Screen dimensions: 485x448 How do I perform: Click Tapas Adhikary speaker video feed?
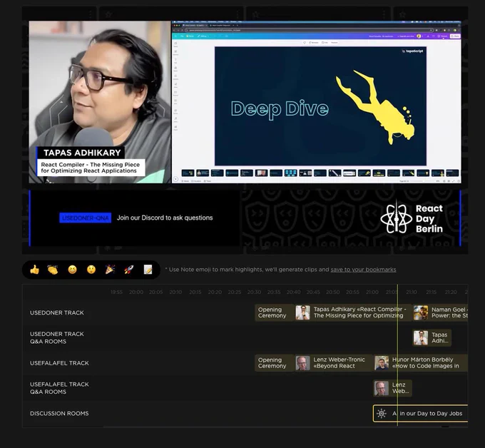click(100, 102)
